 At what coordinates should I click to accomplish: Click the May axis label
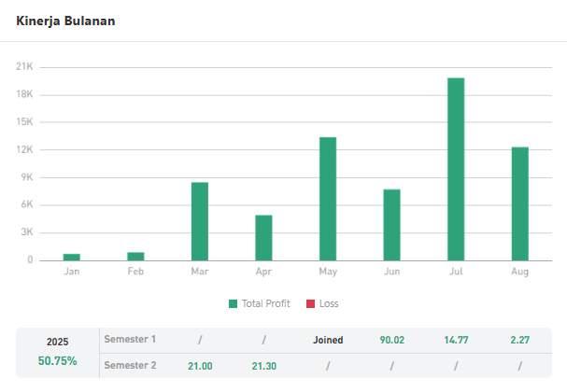(x=328, y=272)
